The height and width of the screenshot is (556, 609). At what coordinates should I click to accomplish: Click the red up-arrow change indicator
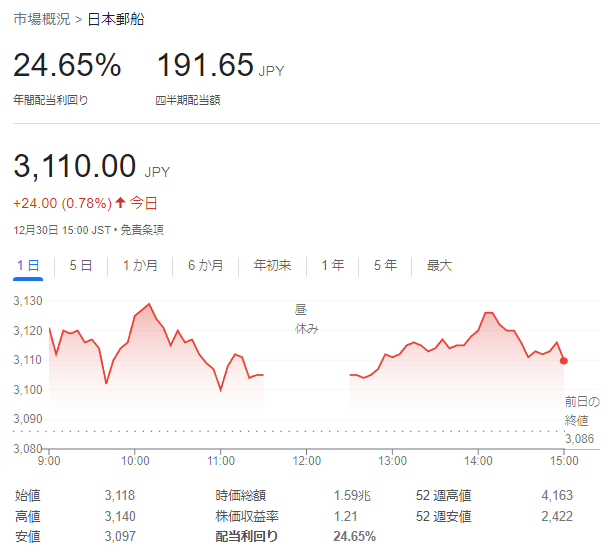tap(120, 202)
